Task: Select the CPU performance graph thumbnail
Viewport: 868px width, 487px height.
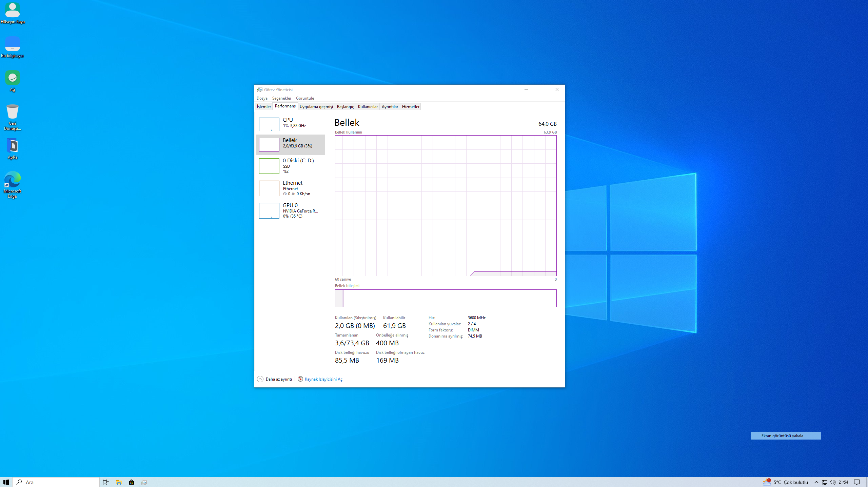Action: pos(269,124)
